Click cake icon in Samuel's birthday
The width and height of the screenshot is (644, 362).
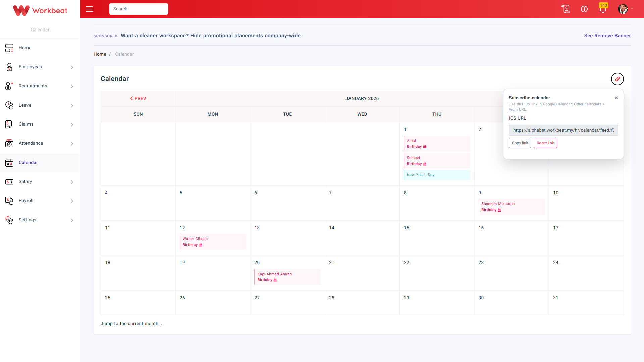click(425, 164)
